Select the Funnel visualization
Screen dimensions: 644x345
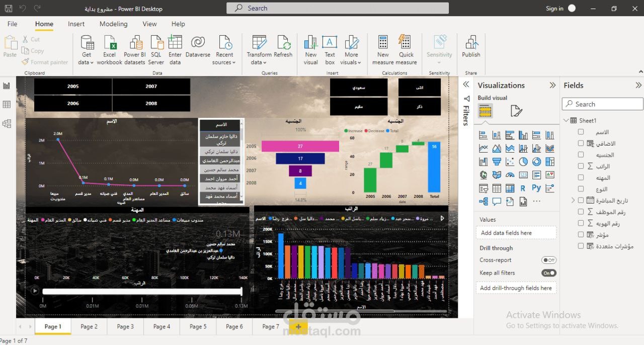[x=497, y=162]
